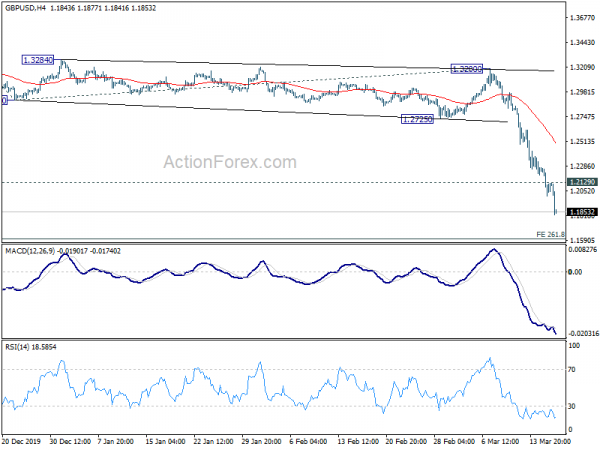Click the 1.22860 price axis value

[x=582, y=166]
